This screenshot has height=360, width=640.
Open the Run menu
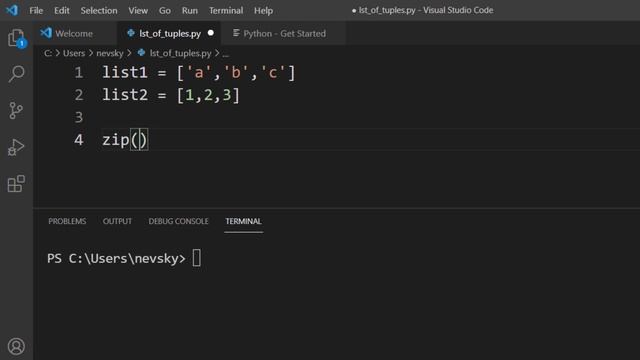189,10
